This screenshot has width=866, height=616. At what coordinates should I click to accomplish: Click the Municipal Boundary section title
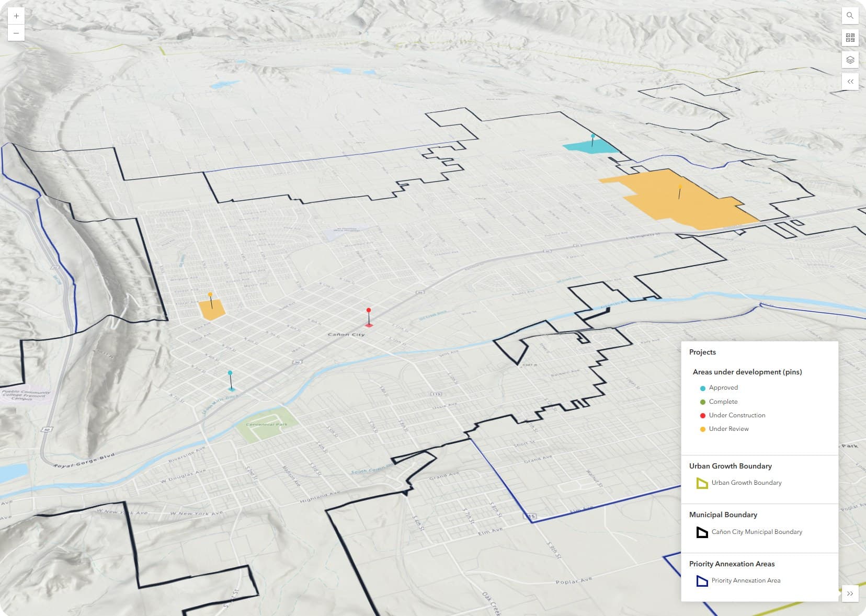723,515
